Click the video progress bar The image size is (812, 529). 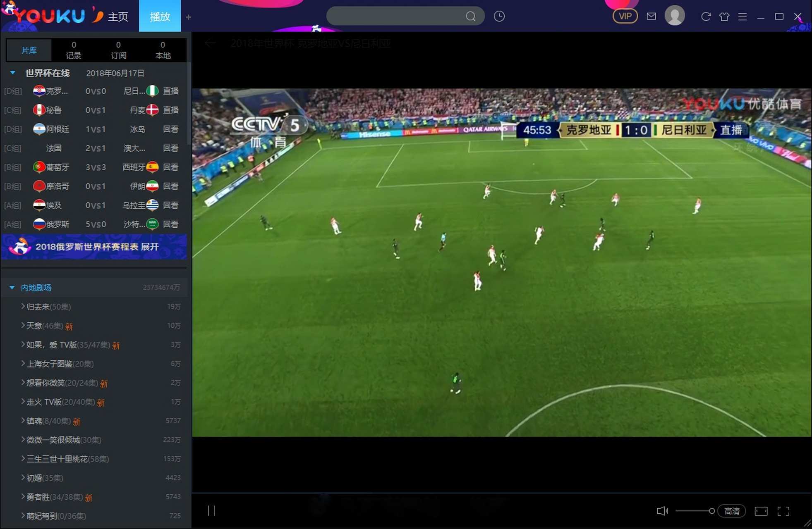coord(501,493)
